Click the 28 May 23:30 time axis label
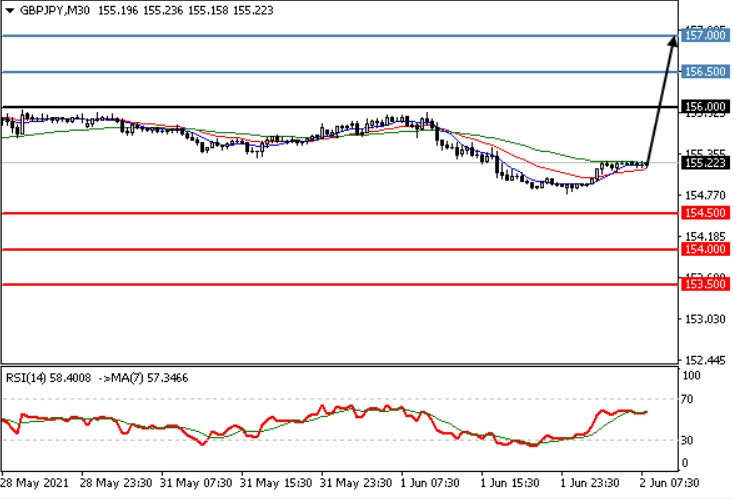 [x=116, y=483]
